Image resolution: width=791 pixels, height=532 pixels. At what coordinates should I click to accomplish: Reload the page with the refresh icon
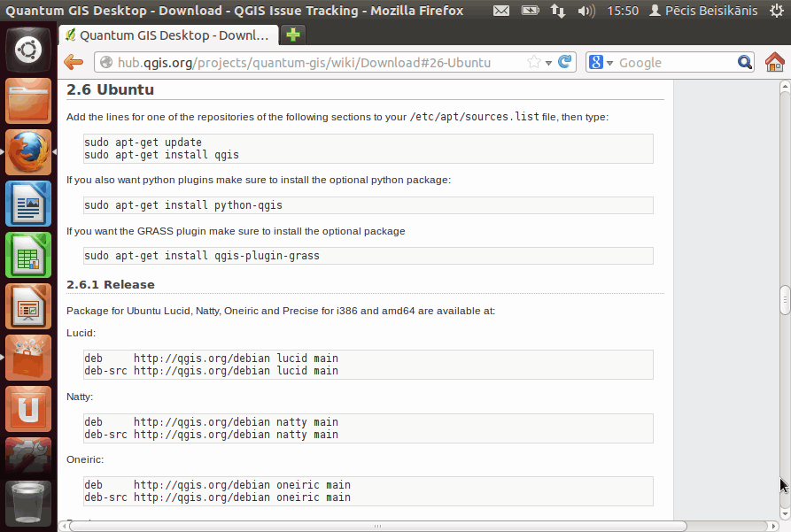(x=564, y=62)
